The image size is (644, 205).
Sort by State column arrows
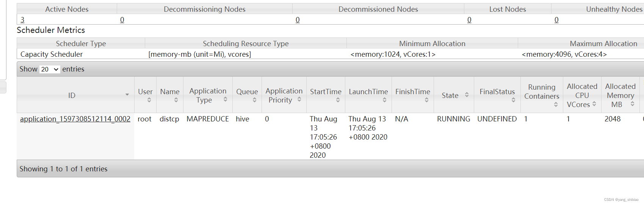(467, 95)
